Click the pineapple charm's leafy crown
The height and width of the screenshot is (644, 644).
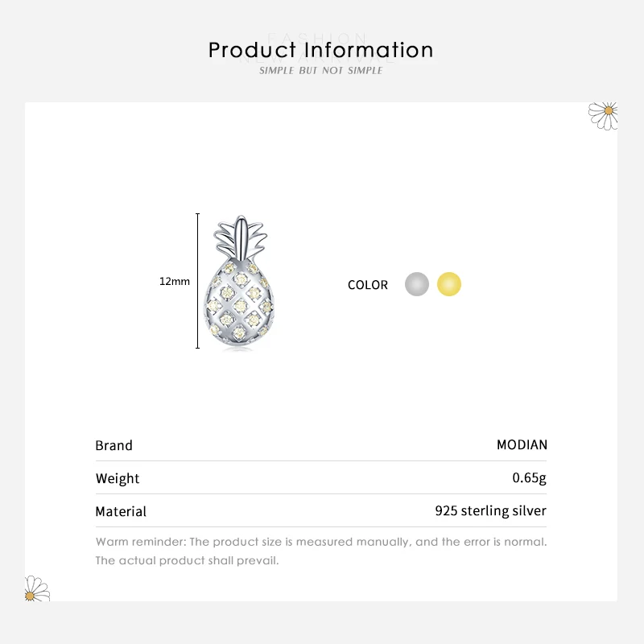point(237,235)
